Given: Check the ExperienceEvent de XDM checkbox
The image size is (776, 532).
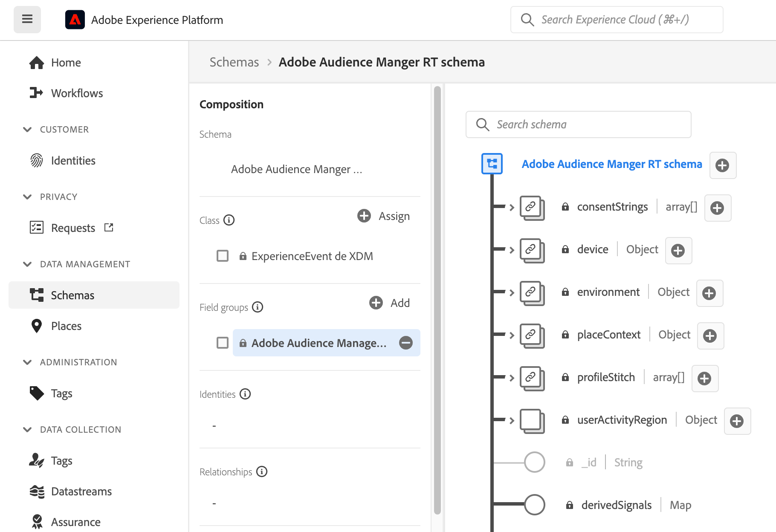Looking at the screenshot, I should [x=223, y=256].
